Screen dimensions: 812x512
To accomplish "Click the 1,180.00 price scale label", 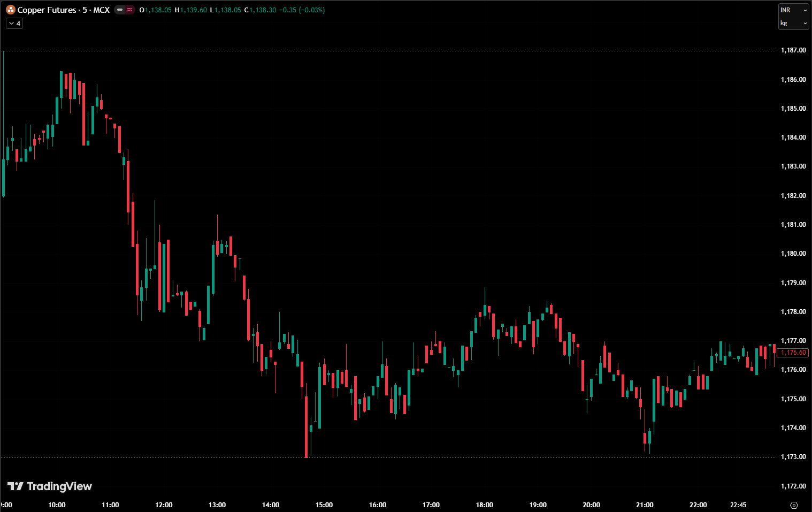I will (793, 254).
